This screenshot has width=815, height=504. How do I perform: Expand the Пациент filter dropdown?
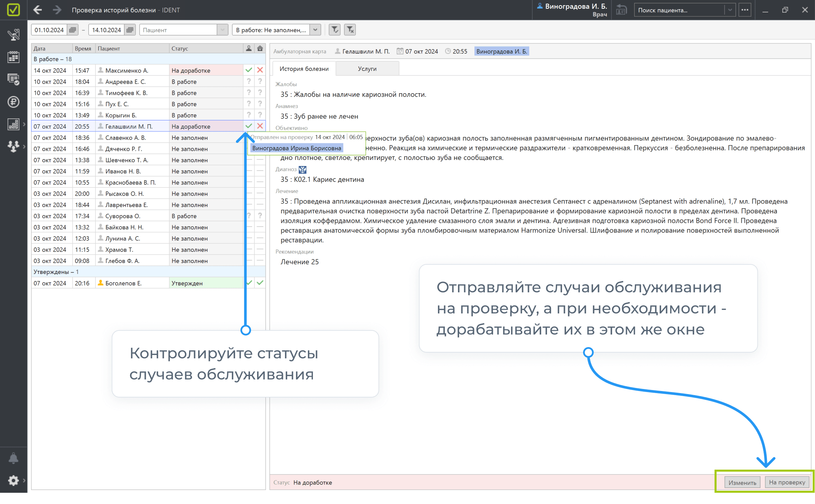222,30
